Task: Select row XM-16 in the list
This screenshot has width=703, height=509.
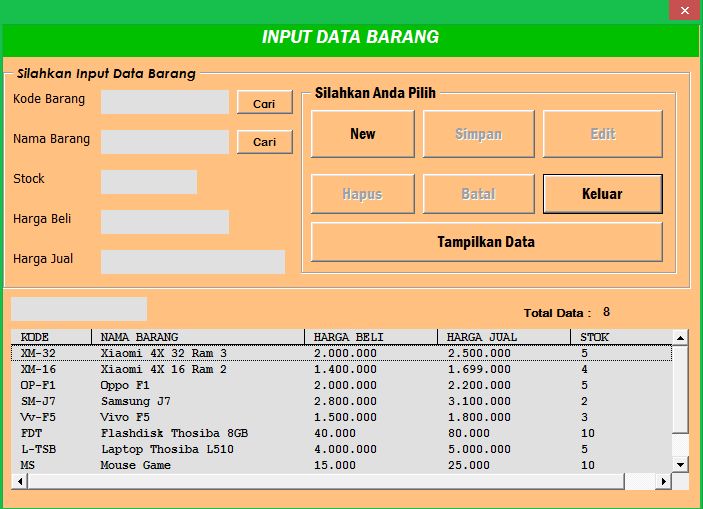Action: coord(342,369)
